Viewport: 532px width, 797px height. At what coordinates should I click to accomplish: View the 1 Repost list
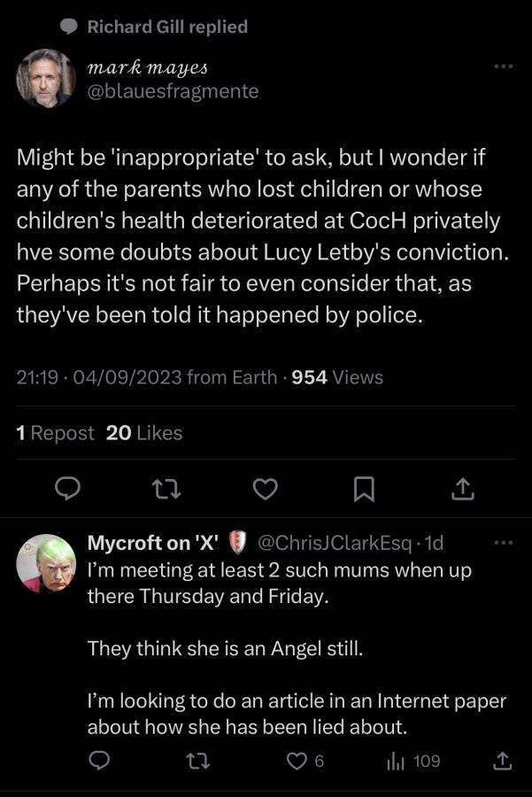pos(55,433)
